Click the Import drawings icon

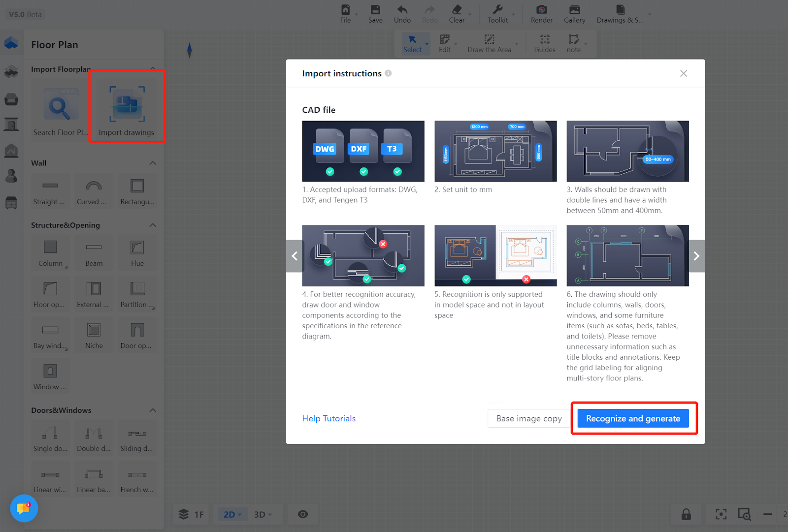tap(127, 105)
